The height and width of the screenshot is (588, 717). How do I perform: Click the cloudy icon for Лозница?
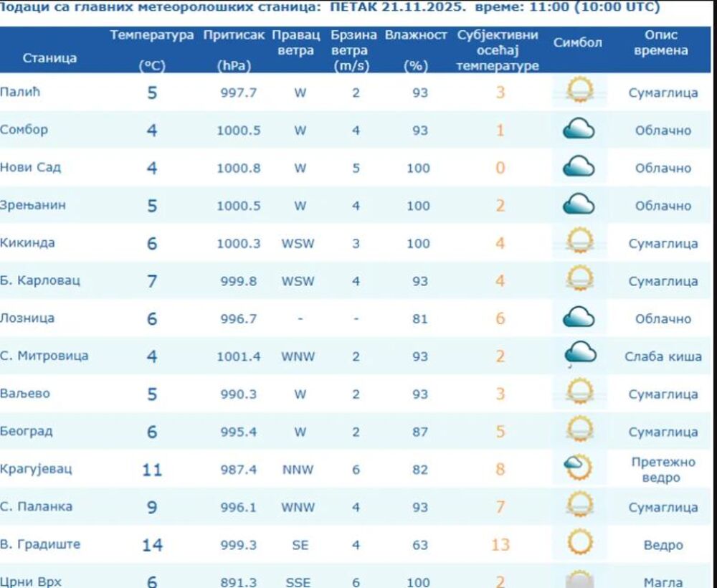[x=579, y=318]
